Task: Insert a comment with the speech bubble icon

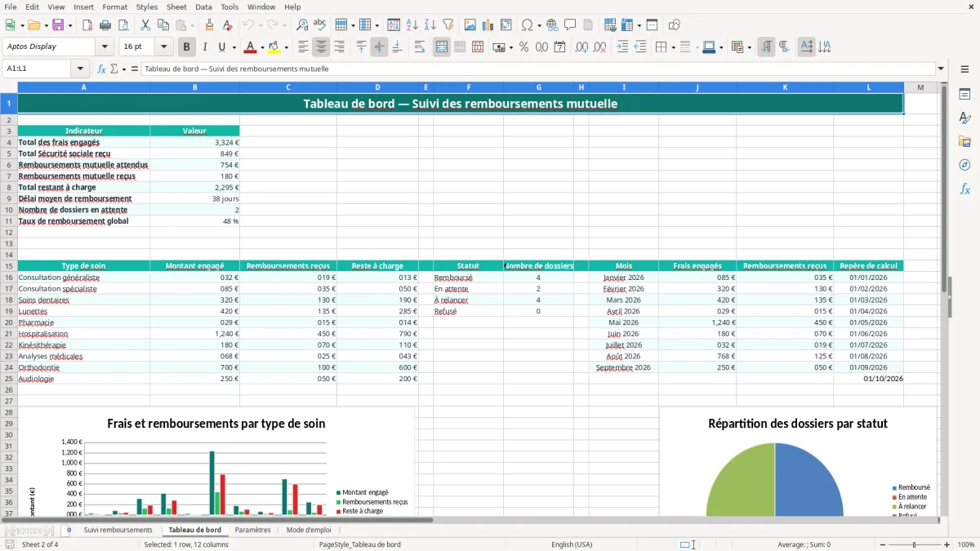Action: pyautogui.click(x=570, y=25)
